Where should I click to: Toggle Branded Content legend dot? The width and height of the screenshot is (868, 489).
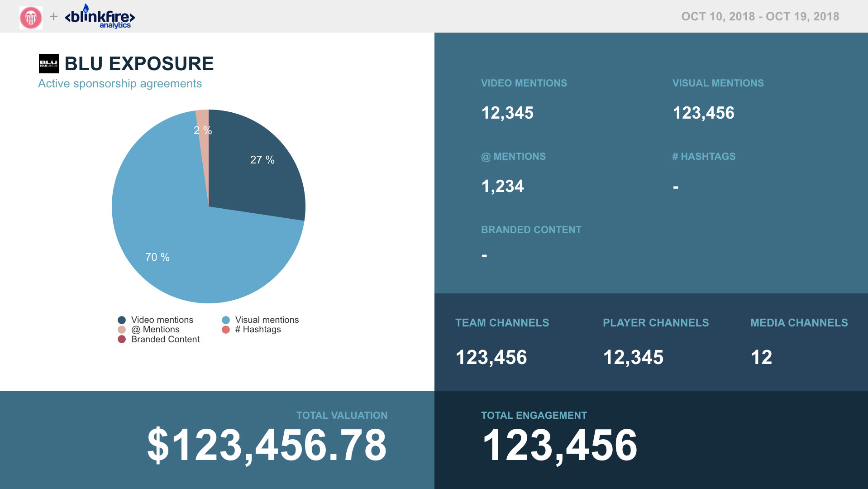tap(122, 340)
